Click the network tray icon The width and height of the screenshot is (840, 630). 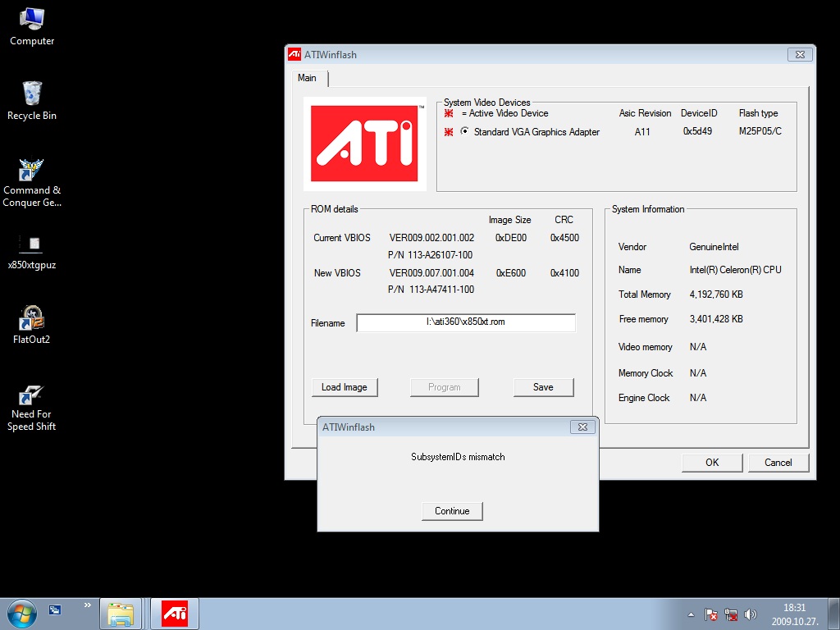pyautogui.click(x=730, y=614)
